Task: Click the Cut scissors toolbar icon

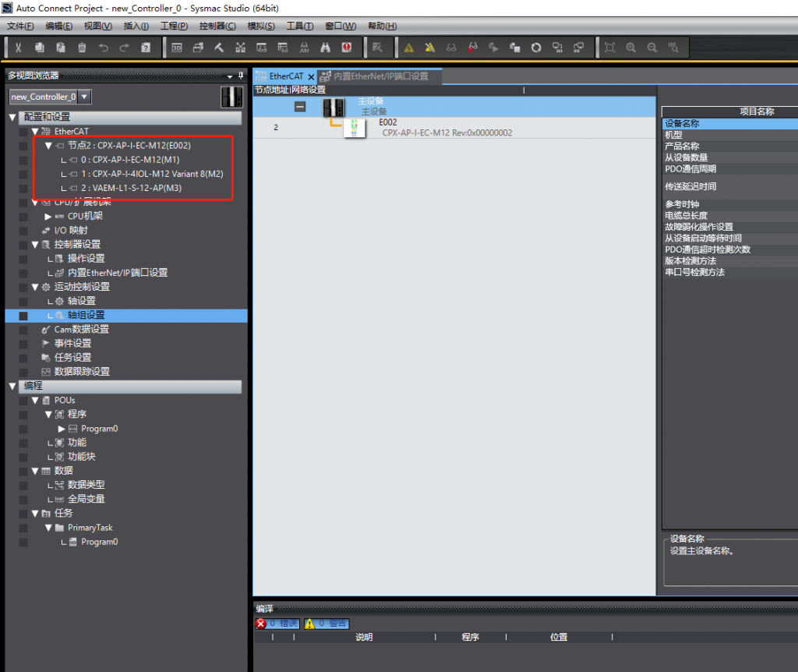Action: click(x=19, y=48)
